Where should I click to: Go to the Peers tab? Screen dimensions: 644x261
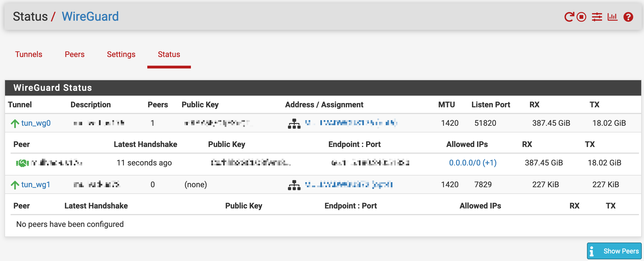(x=75, y=54)
